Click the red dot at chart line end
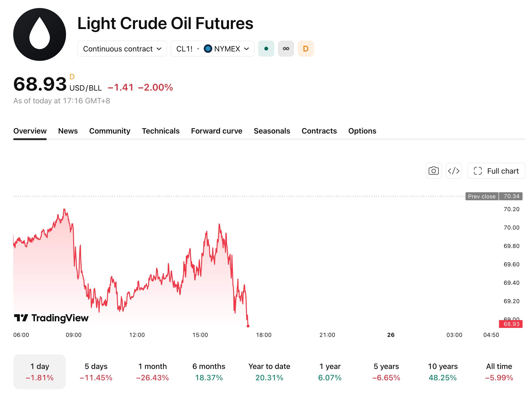Viewport: 532px width, 393px height. click(248, 326)
